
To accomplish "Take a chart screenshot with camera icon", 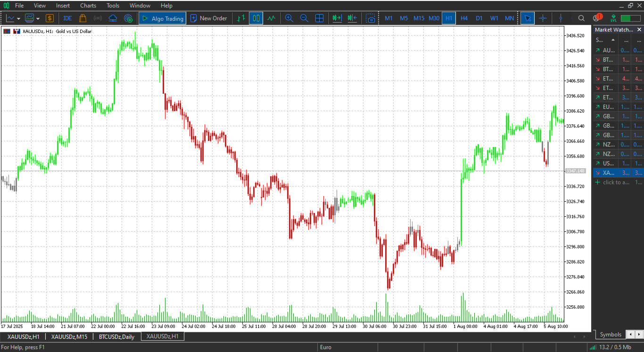I will click(x=371, y=18).
